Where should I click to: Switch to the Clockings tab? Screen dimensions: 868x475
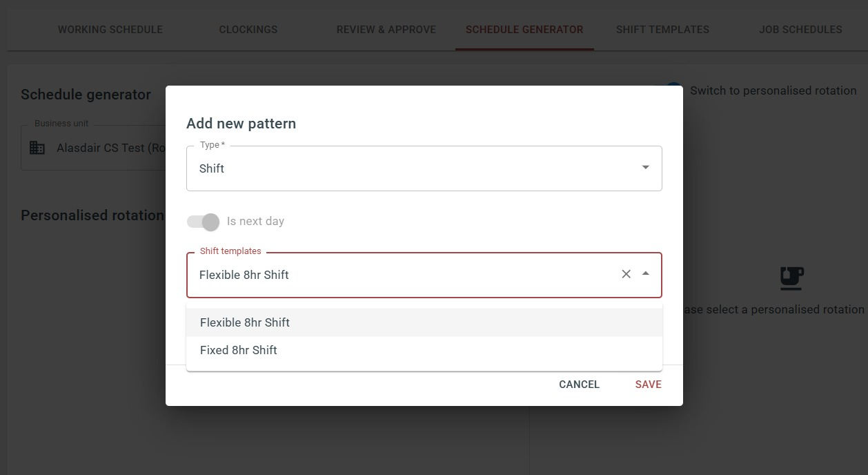[248, 30]
